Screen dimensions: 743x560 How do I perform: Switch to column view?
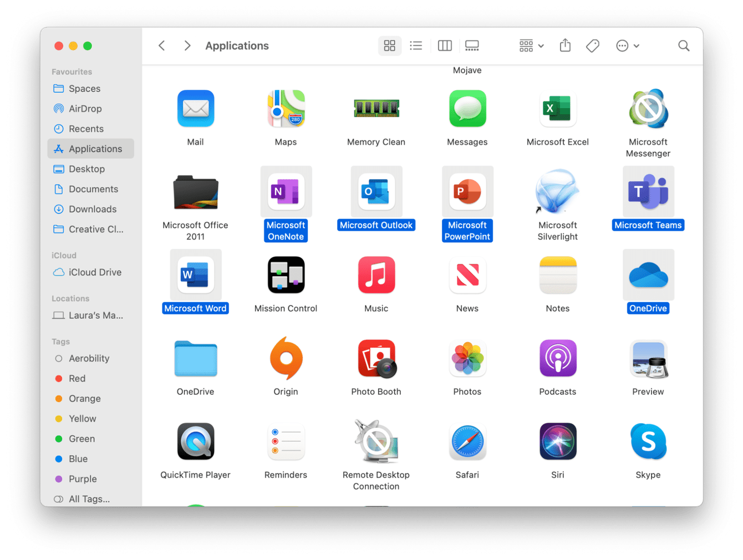pyautogui.click(x=445, y=45)
